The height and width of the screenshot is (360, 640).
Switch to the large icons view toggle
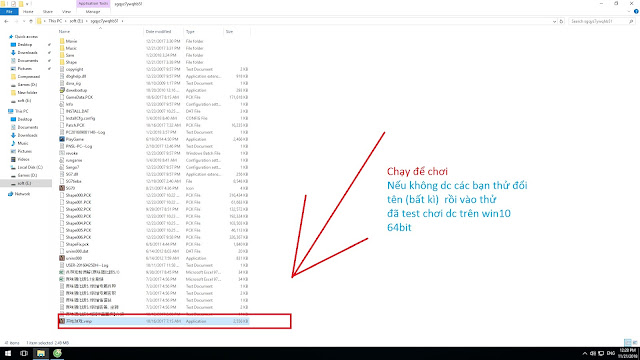635,343
